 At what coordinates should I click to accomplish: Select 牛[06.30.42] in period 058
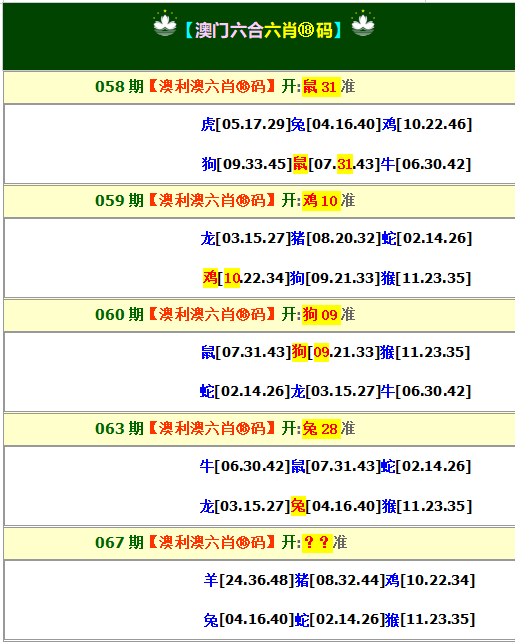426,164
